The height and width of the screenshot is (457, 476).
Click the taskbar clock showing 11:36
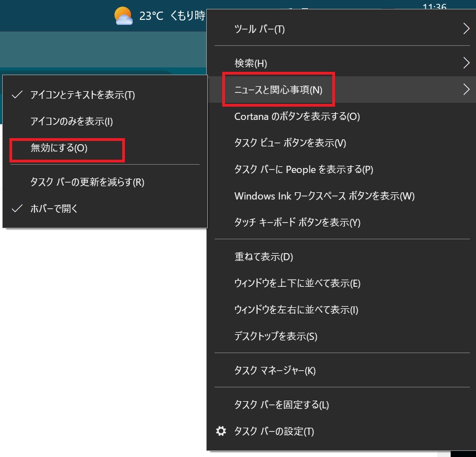click(x=435, y=6)
